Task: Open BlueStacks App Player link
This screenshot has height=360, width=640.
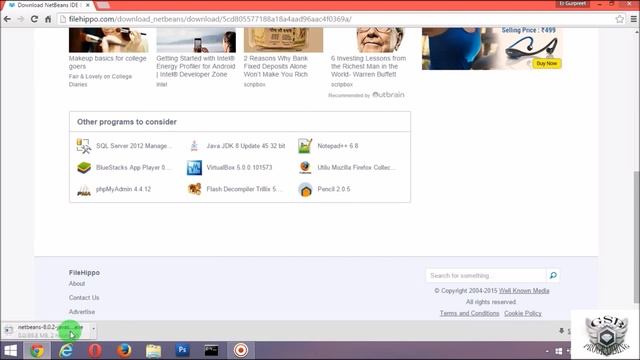Action: 133,167
